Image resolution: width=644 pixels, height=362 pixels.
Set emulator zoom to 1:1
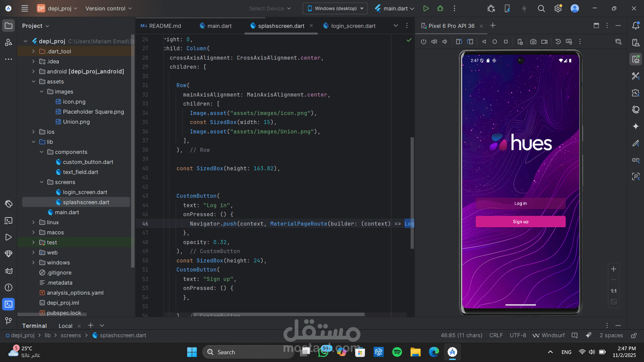click(613, 291)
